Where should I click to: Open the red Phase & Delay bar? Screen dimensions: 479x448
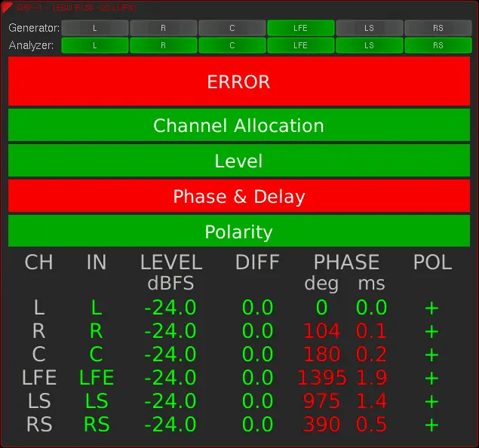[x=239, y=196]
